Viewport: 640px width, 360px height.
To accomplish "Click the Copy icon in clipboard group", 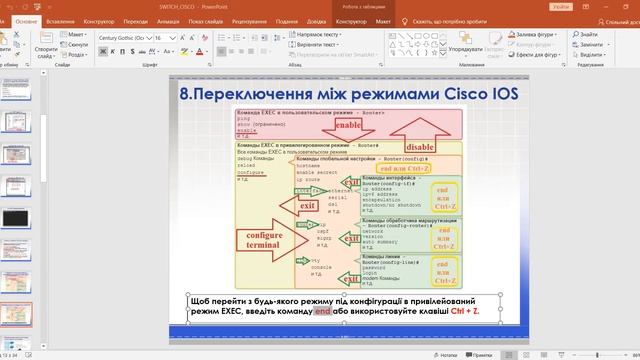I will [x=16, y=44].
